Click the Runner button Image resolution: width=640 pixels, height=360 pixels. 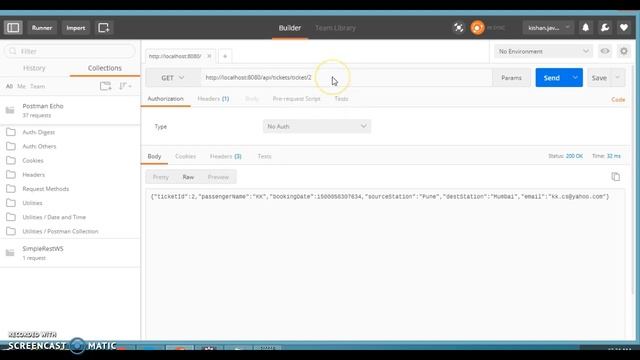42,28
